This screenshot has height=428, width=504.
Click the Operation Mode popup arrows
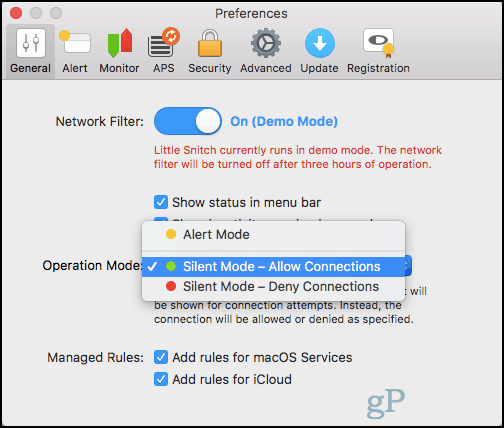(408, 266)
